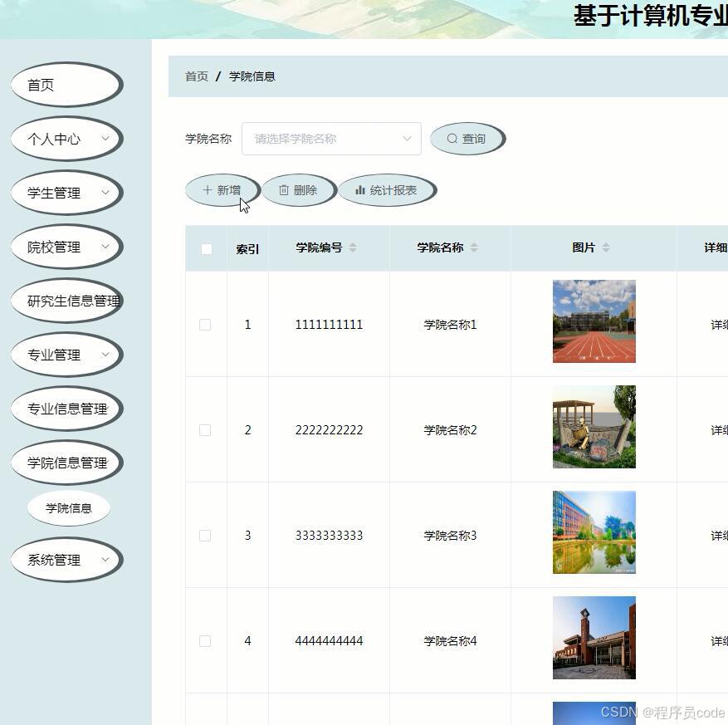Click the 学院名称1 cell text
728x725 pixels.
click(450, 325)
